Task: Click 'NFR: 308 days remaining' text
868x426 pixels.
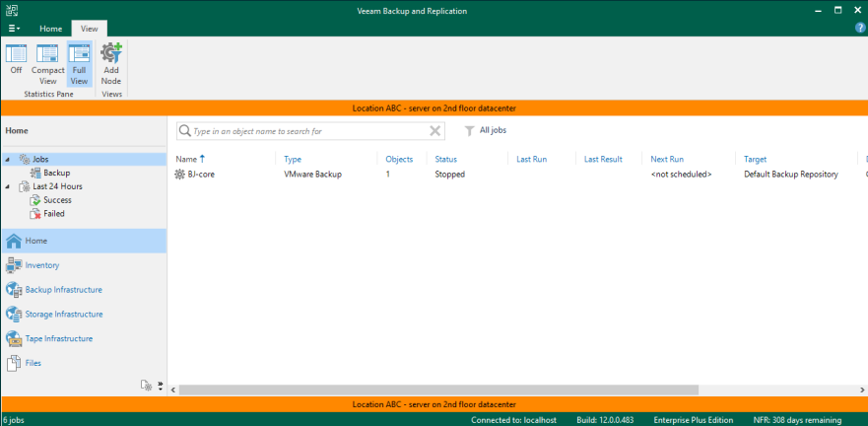Action: (797, 420)
